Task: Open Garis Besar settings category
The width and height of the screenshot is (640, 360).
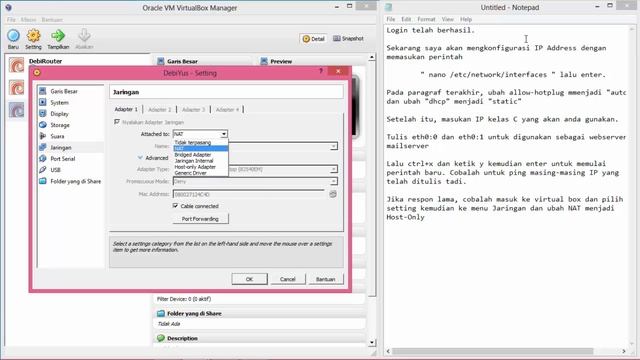Action: click(x=64, y=91)
